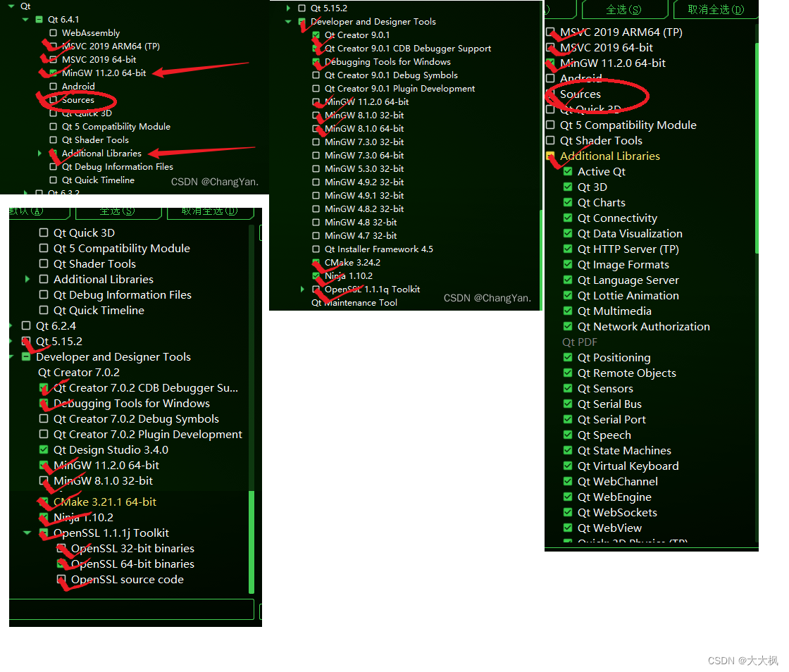Check Qt Creator 7.0.2 Debug Symbols
Screen dimensions: 789x672
pos(44,418)
